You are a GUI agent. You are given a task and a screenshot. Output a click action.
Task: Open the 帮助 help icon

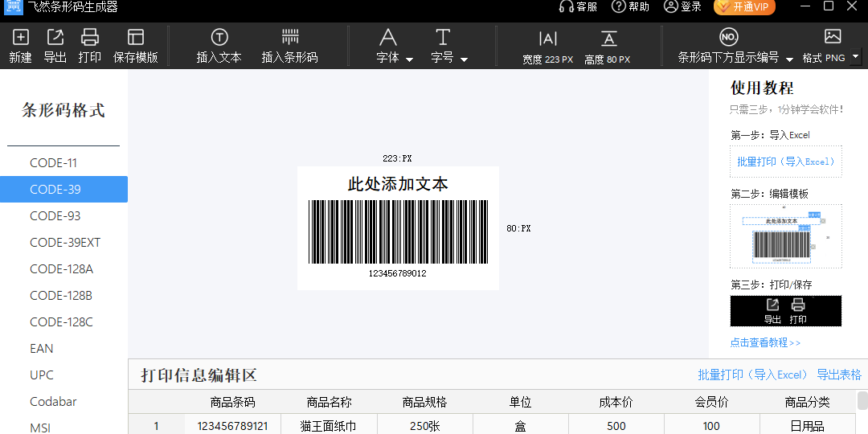(618, 6)
